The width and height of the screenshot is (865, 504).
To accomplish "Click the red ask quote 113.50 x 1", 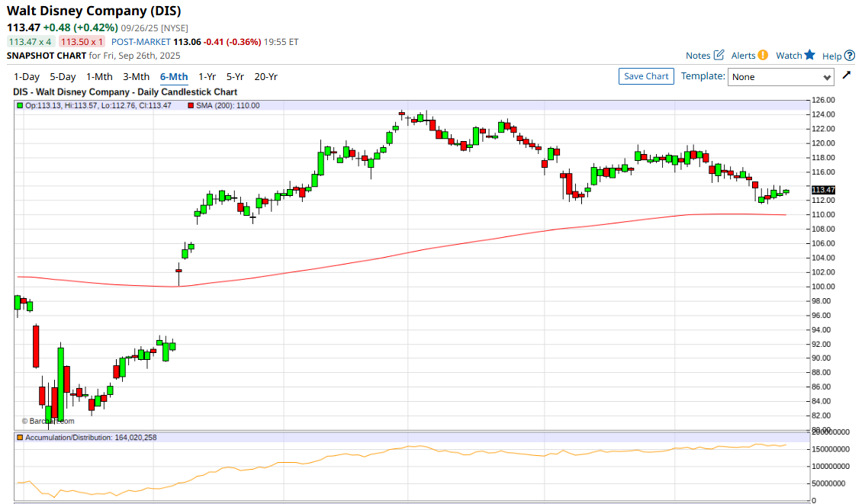I will click(82, 42).
